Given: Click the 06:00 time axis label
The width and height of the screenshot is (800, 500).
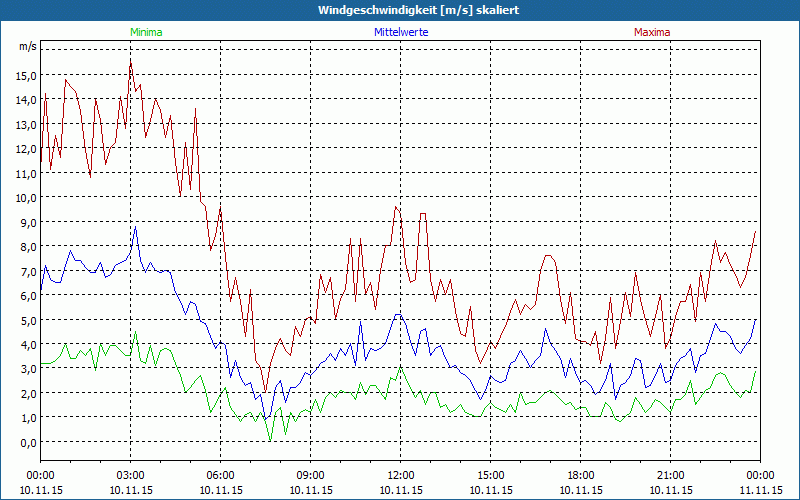Looking at the screenshot, I should (x=221, y=474).
